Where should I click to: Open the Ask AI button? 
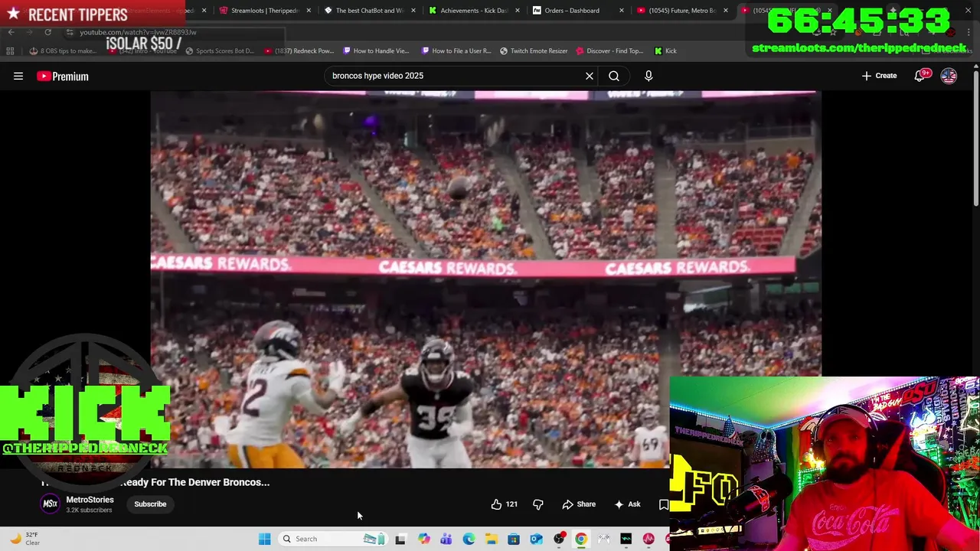click(627, 504)
